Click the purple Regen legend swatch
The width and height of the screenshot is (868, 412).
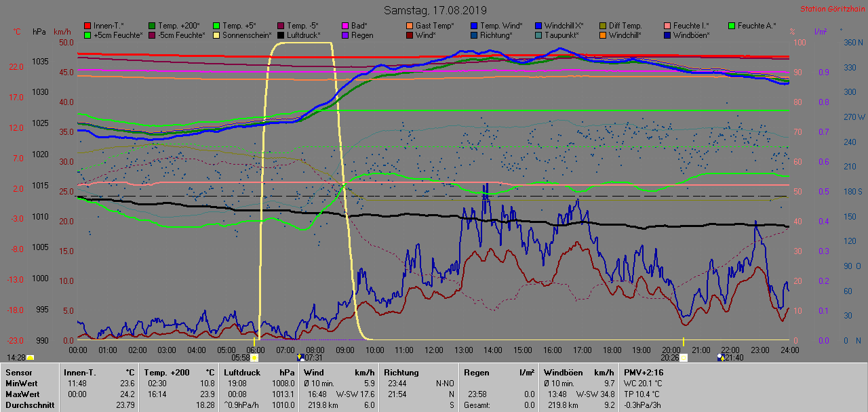(x=345, y=35)
